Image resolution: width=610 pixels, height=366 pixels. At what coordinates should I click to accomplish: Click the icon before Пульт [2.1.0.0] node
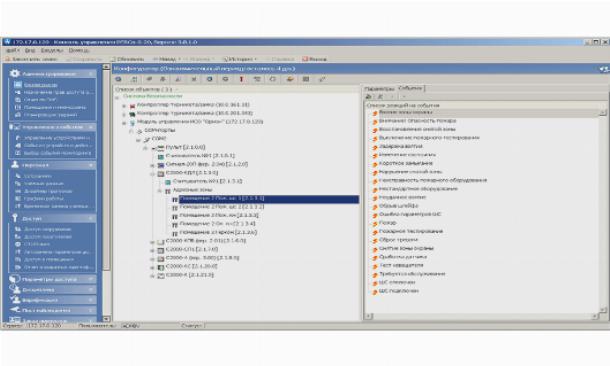161,147
